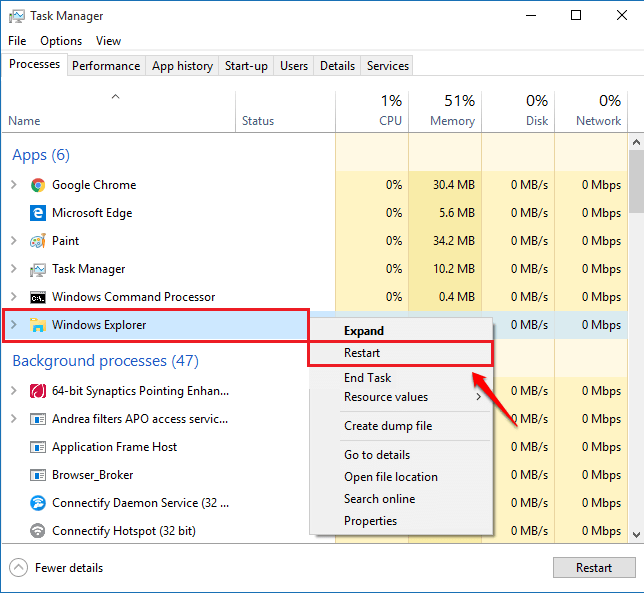Viewport: 644px width, 593px height.
Task: Switch to the Performance tab
Action: 106,66
